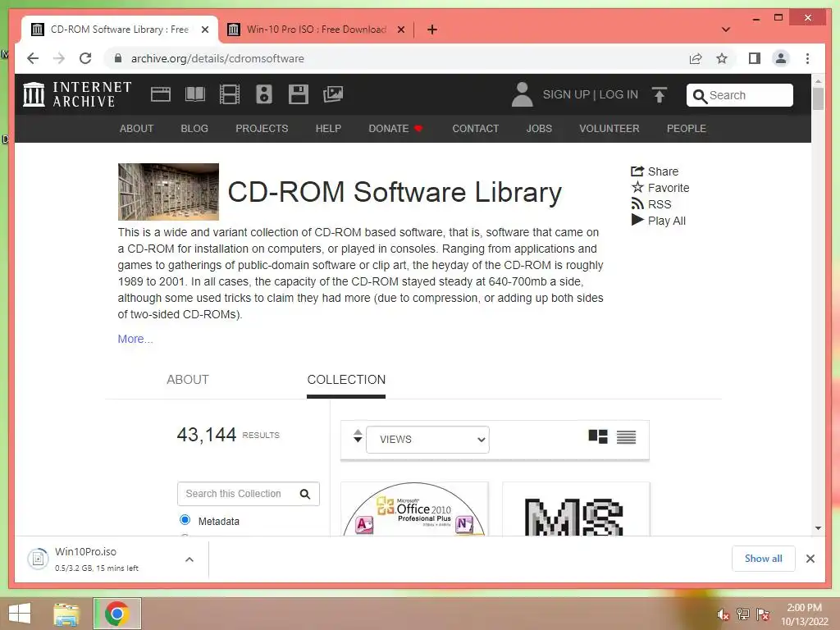
Task: Open PROJECTS in archive nav bar
Action: (262, 129)
